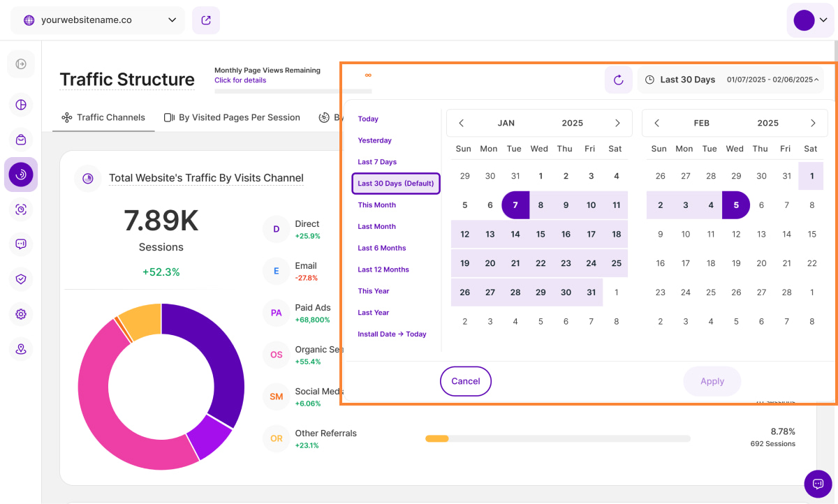Open website in new tab icon
The image size is (838, 504).
point(206,20)
